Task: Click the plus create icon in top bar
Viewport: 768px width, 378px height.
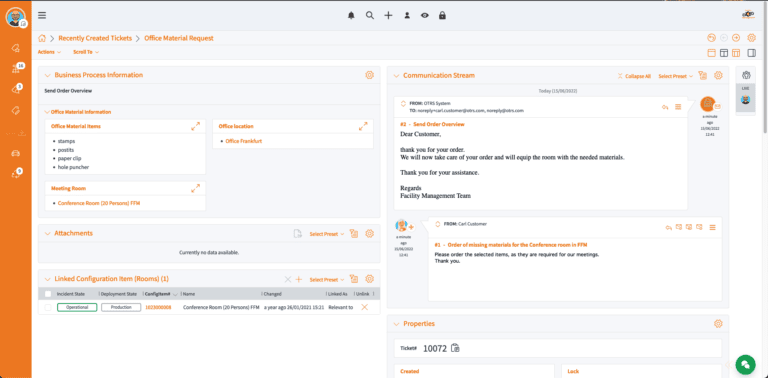Action: pos(388,15)
